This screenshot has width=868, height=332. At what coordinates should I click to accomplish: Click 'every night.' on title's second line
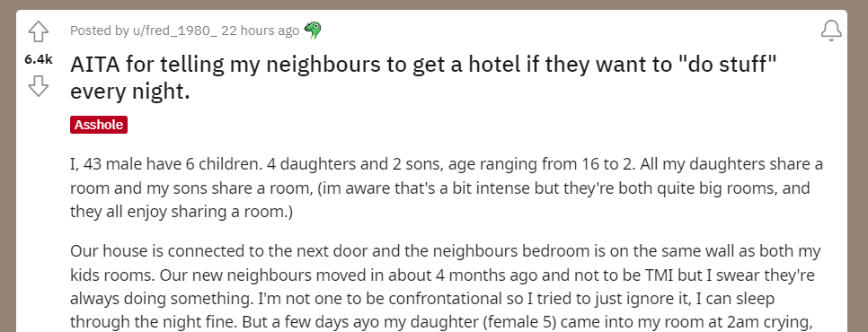point(130,92)
